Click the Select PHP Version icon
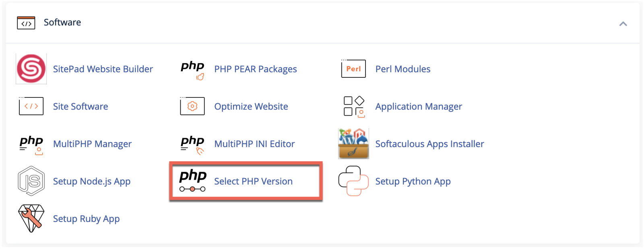This screenshot has height=249, width=644. pos(192,181)
